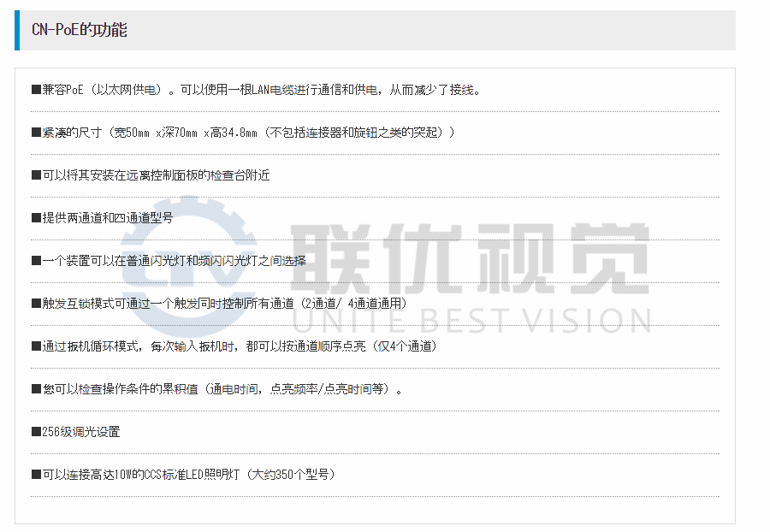
Task: Click the square bullet before "紧凑的尺寸"
Action: pos(36,133)
